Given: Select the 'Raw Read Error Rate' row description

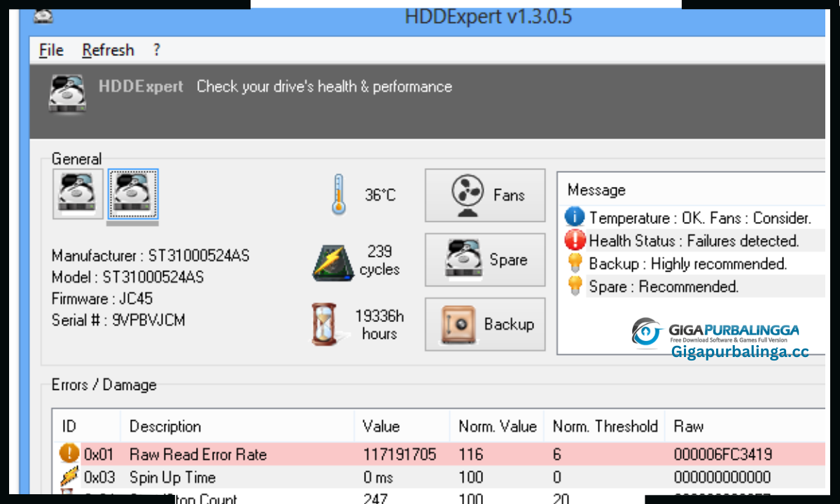Looking at the screenshot, I should [x=198, y=454].
